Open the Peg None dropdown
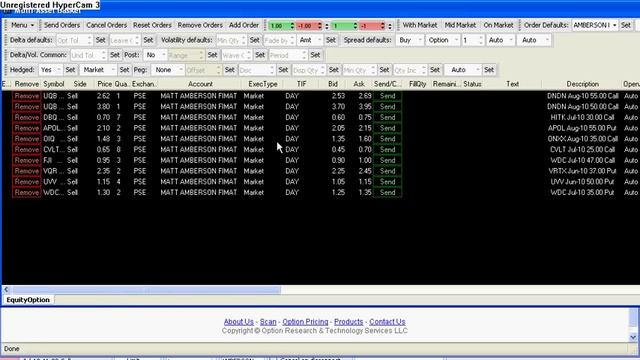This screenshot has width=640, height=360. [x=167, y=70]
